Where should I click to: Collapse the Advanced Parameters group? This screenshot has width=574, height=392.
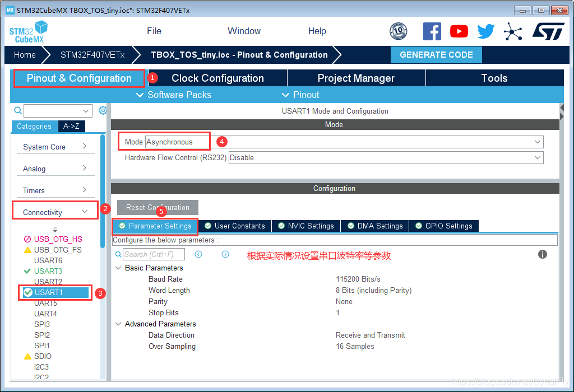(x=118, y=324)
